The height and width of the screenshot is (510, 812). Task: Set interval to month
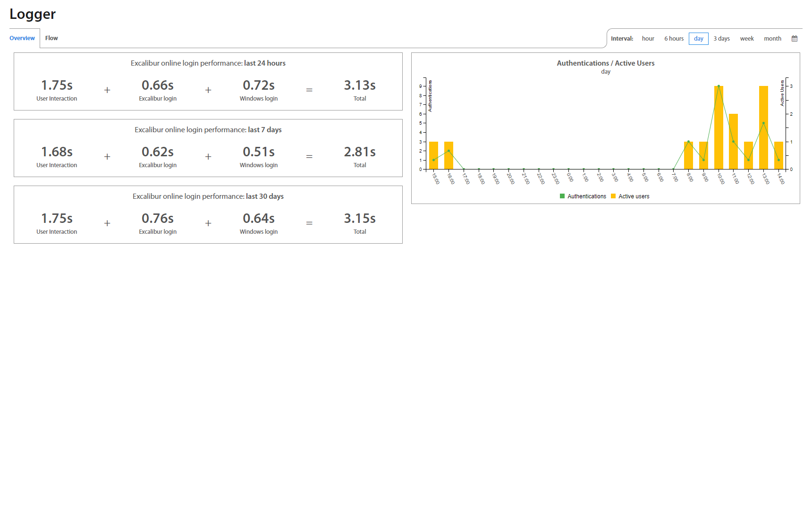[772, 39]
